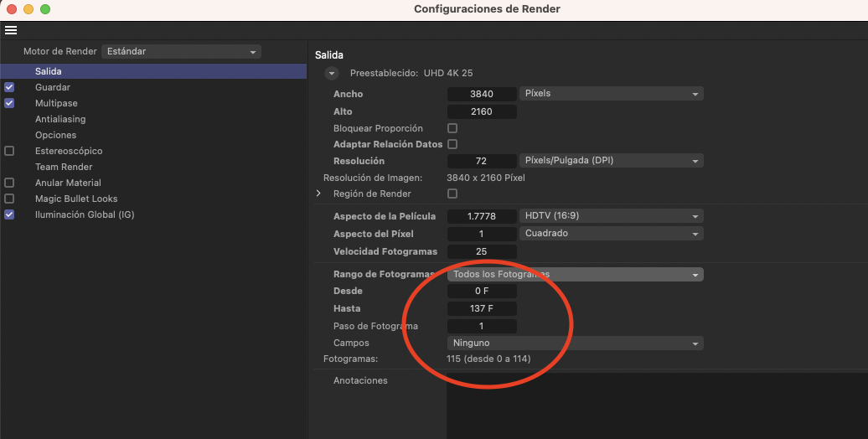Expand the Región de Render section
This screenshot has width=868, height=439.
[x=318, y=194]
